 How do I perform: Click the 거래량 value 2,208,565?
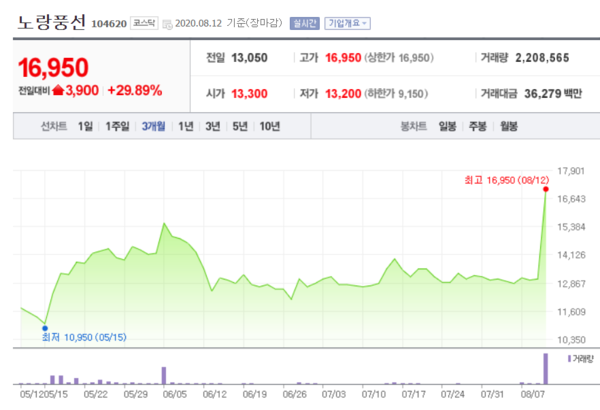click(542, 58)
